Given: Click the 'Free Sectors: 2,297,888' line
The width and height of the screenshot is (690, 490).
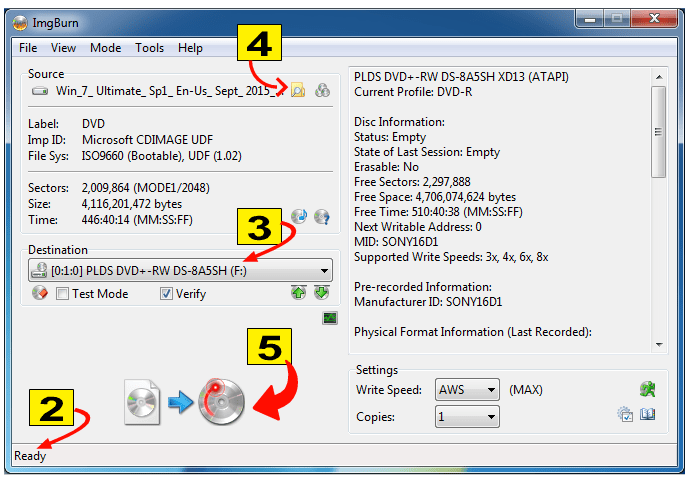Looking at the screenshot, I should tap(412, 182).
